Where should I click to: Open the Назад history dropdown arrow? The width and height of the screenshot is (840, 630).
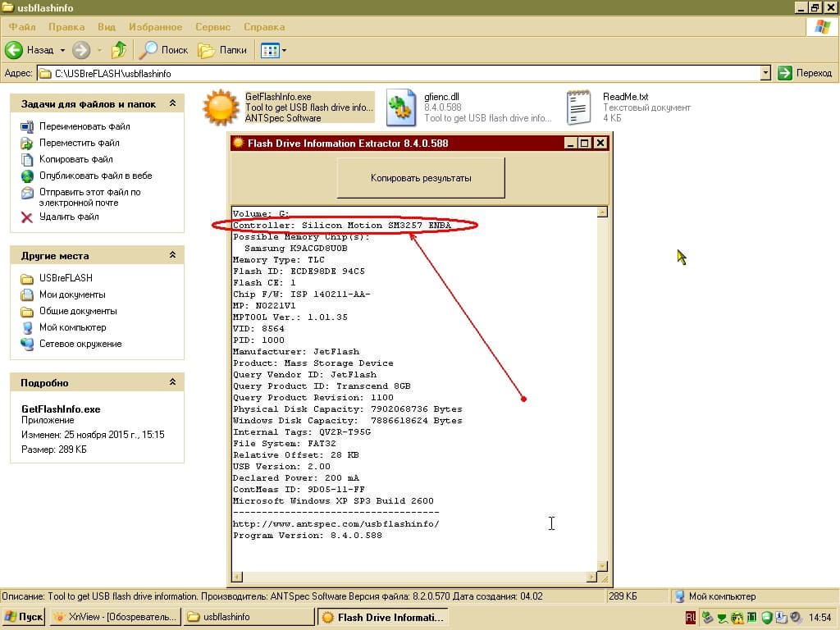pos(62,50)
